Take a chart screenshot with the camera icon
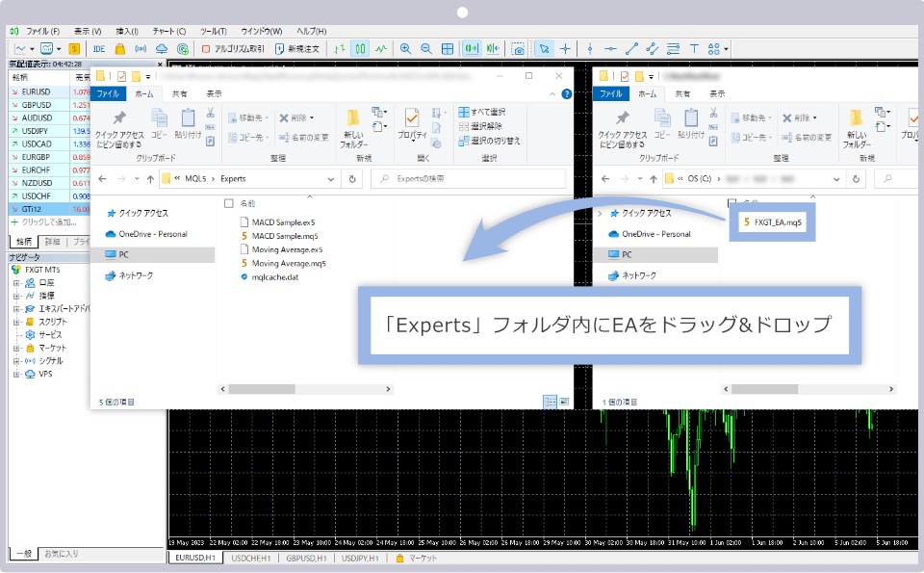 tap(518, 49)
